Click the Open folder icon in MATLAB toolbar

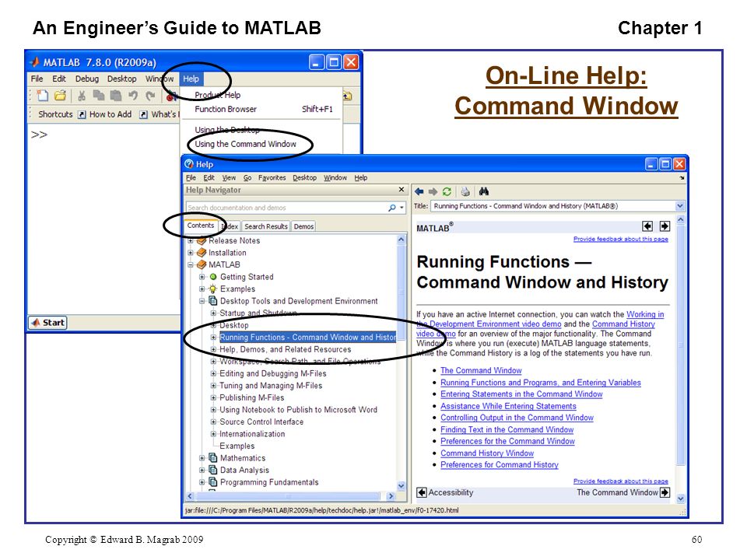(60, 96)
